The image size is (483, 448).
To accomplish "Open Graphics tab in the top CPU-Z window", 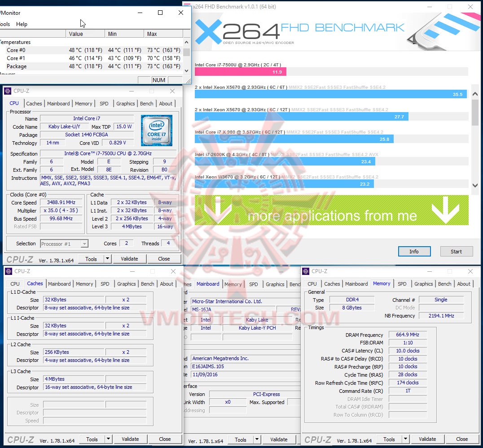I will [125, 104].
